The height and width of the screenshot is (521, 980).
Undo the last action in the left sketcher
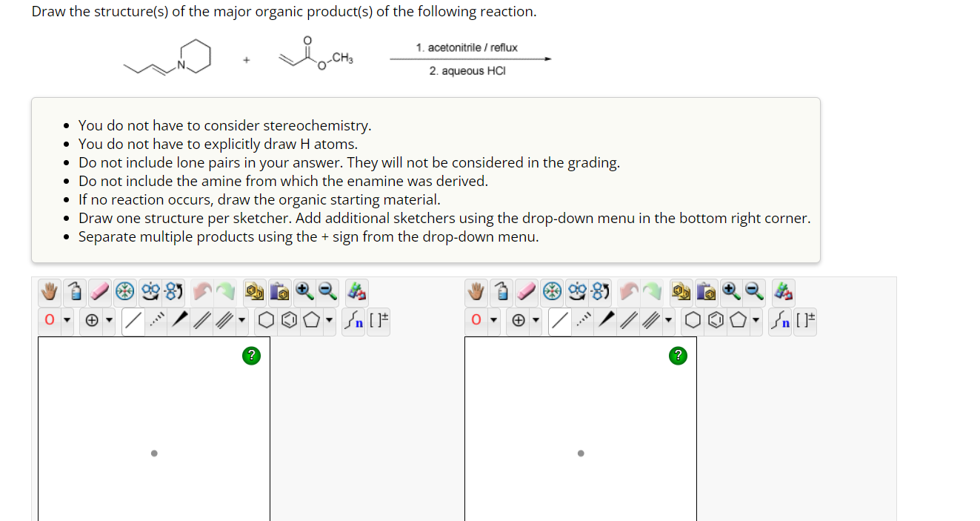pyautogui.click(x=200, y=292)
